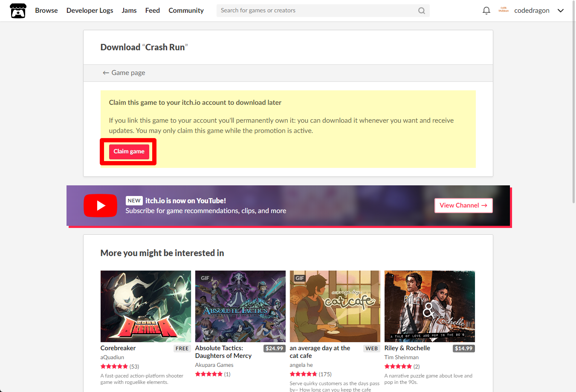This screenshot has height=392, width=576.
Task: Click the page vertical scrollbar
Action: [x=573, y=102]
